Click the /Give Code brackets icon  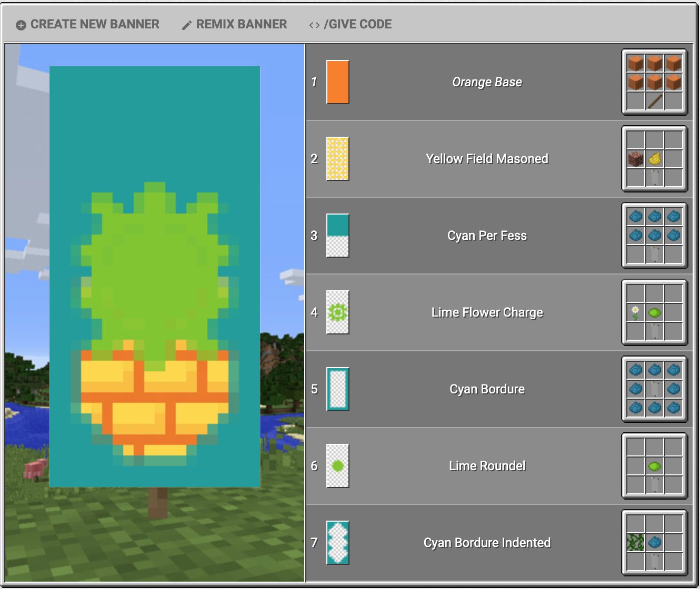pyautogui.click(x=314, y=25)
